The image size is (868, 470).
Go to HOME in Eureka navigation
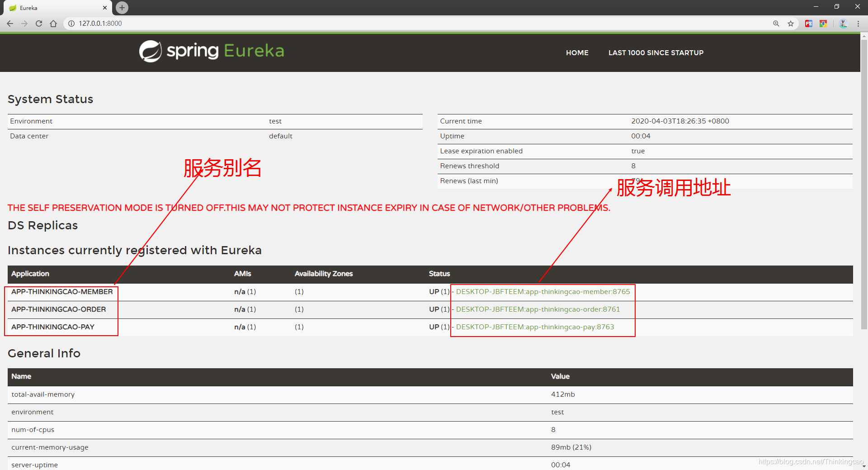(x=577, y=52)
